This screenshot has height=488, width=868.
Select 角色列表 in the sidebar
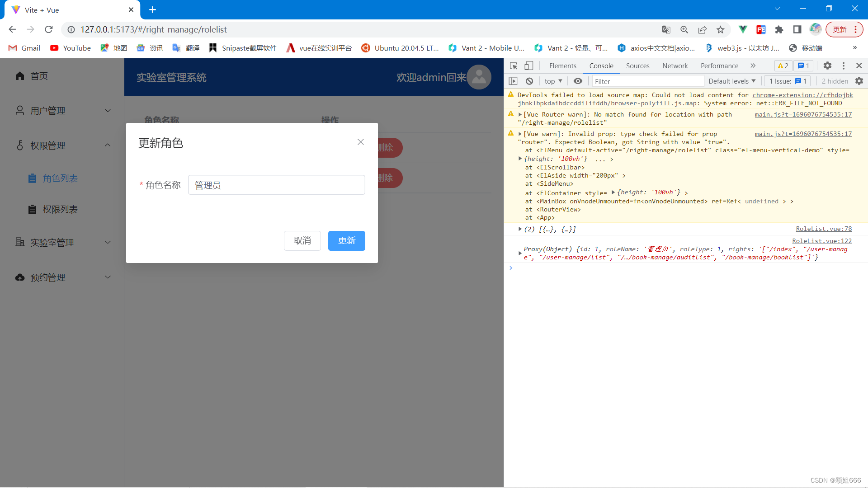[59, 178]
